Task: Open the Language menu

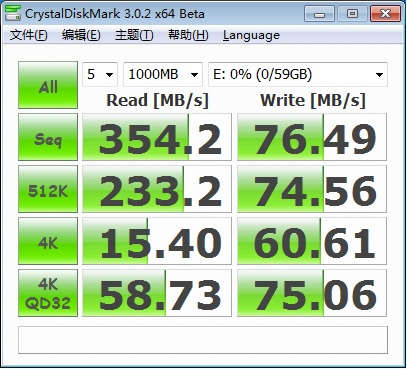Action: (x=251, y=35)
